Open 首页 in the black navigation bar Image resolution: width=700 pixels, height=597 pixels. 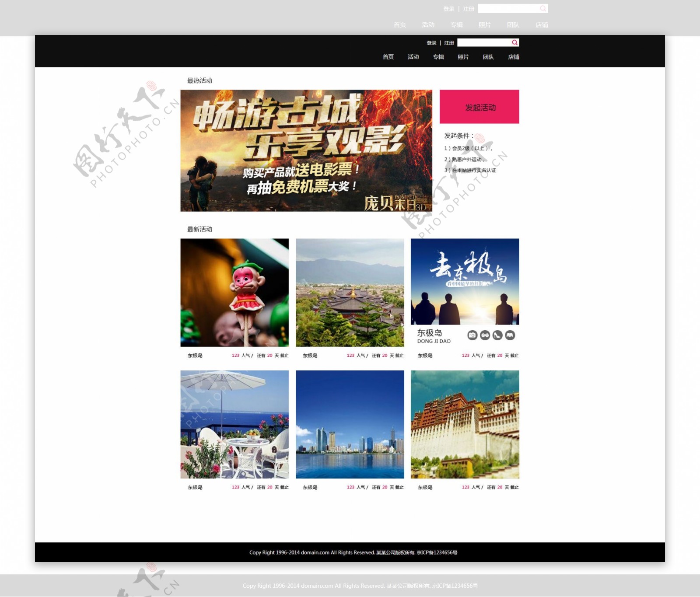click(x=388, y=57)
